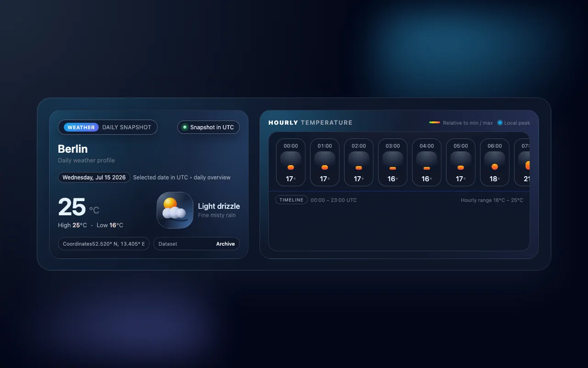
Task: Click the Fine misty rain description
Action: tap(217, 215)
